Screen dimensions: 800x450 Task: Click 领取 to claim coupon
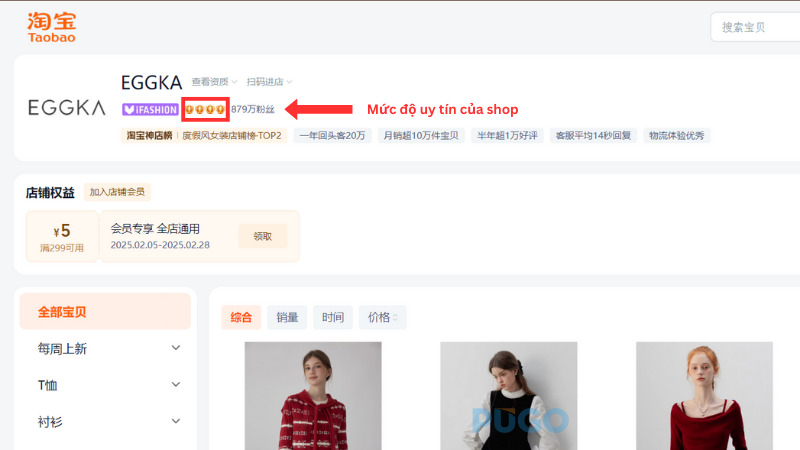[262, 236]
